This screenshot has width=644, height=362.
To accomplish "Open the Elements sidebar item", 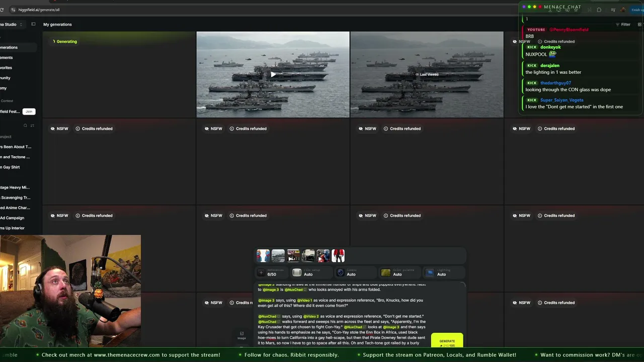I will [x=7, y=57].
